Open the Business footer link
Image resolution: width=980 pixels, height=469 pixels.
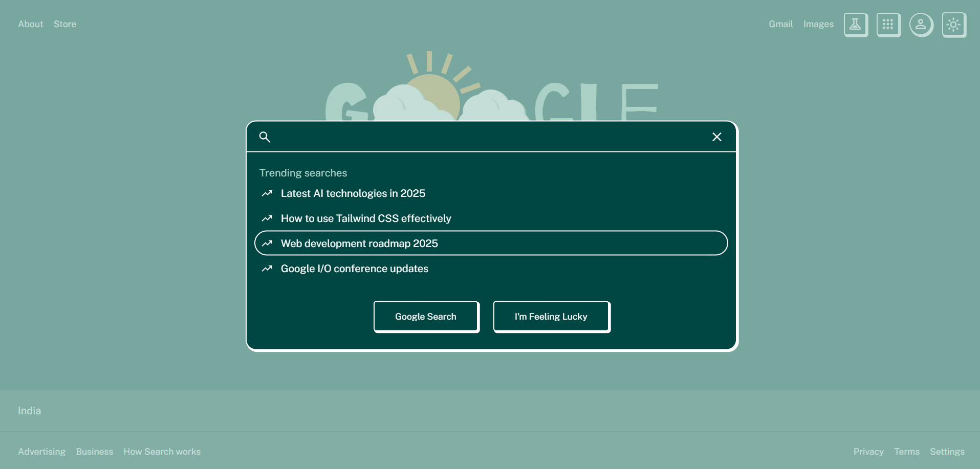[95, 452]
